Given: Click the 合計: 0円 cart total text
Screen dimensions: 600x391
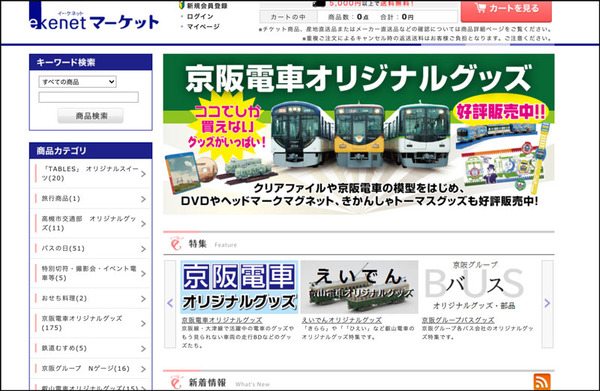Looking at the screenshot, I should (x=397, y=17).
